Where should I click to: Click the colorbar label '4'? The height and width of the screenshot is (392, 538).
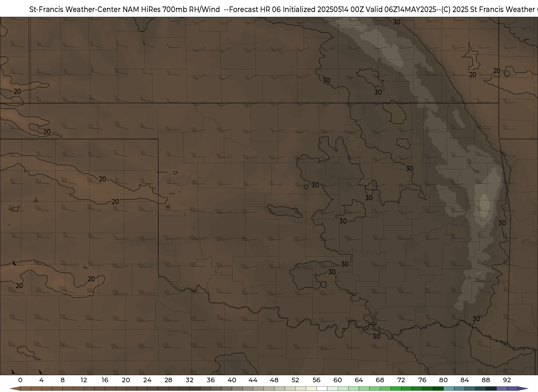coord(41,380)
